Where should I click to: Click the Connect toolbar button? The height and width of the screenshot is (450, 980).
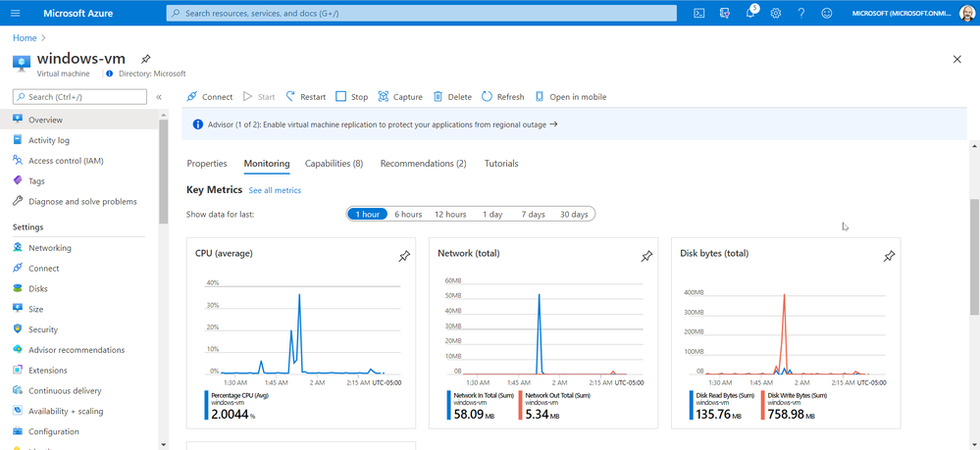(x=209, y=97)
